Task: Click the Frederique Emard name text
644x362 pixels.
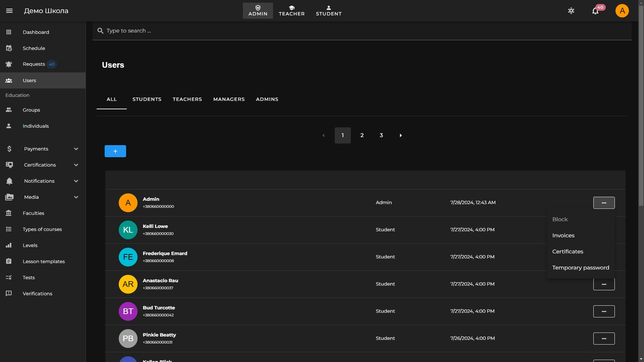Action: 165,253
